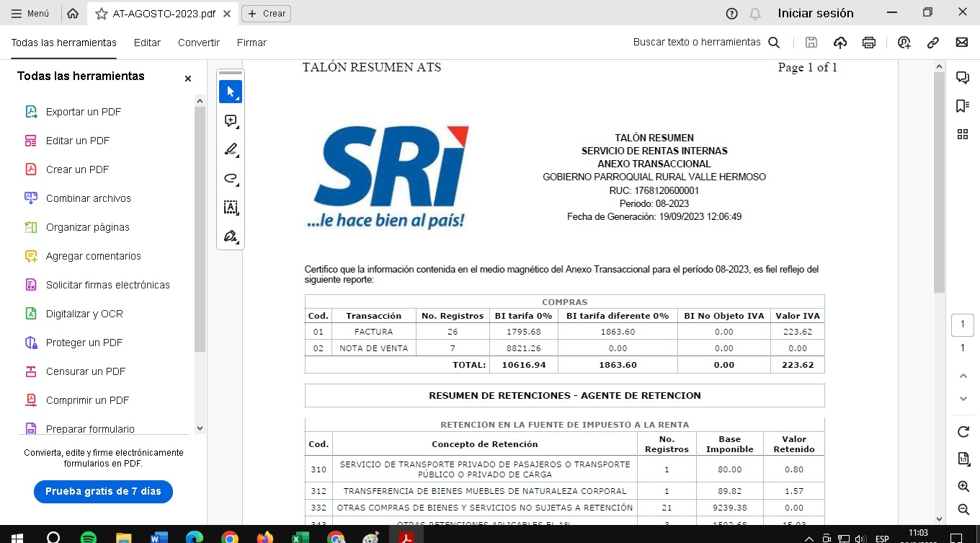Choose the add comment tool
Image resolution: width=980 pixels, height=543 pixels.
coord(231,121)
